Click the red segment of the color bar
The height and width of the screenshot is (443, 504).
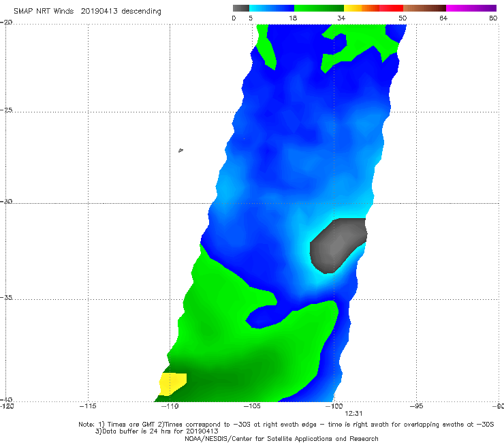coord(391,8)
